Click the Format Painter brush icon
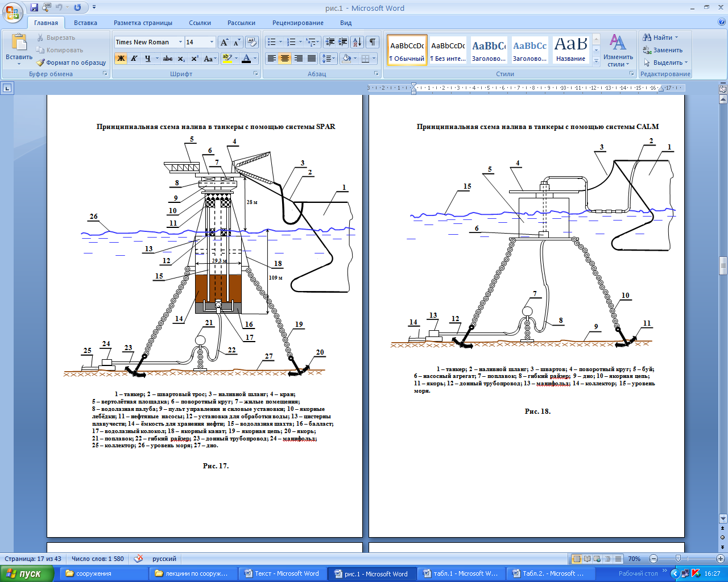The width and height of the screenshot is (728, 582). [x=41, y=63]
